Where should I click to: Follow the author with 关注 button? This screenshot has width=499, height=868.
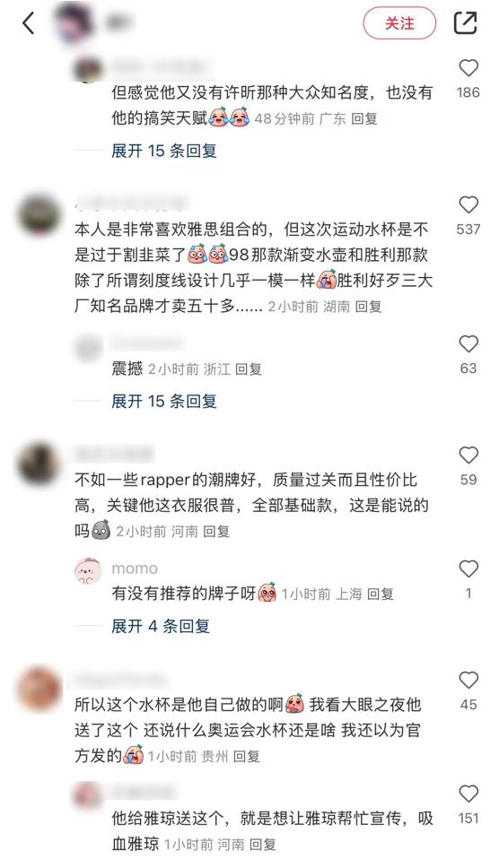(x=399, y=23)
